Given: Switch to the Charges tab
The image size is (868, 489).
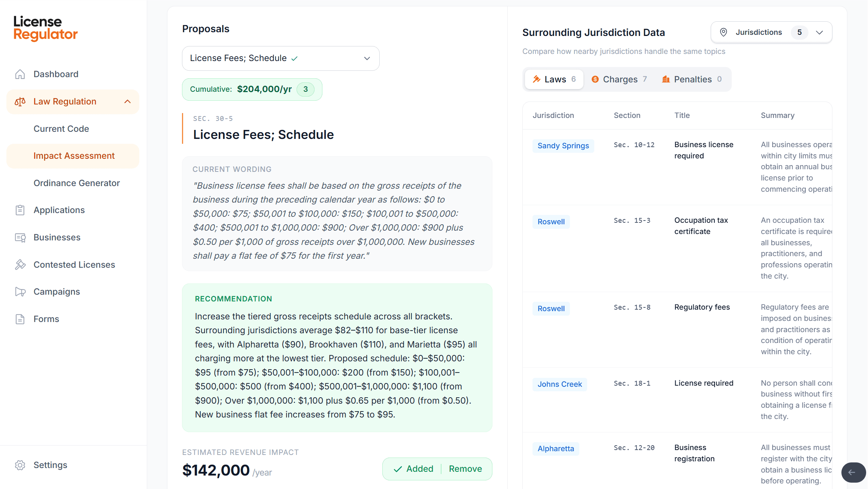Looking at the screenshot, I should 619,79.
